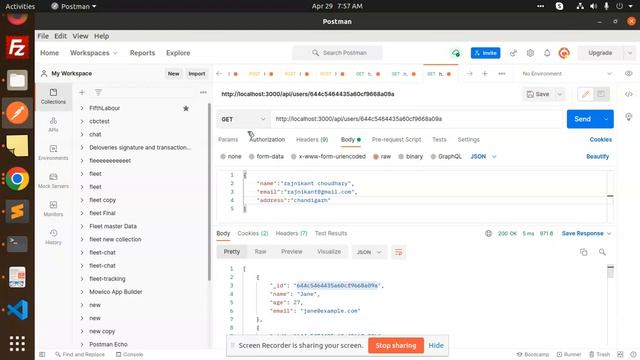Show the Raw response view
The image size is (640, 360).
click(260, 252)
